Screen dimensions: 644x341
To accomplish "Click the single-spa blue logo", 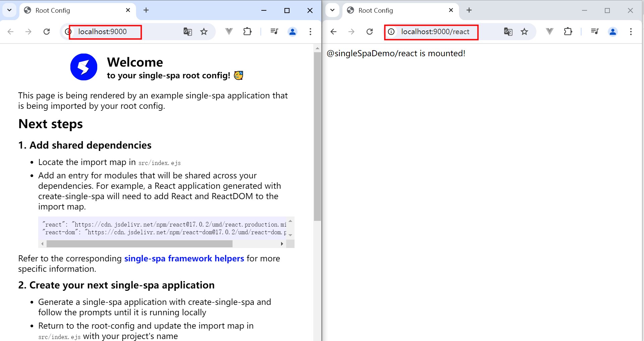I will tap(84, 67).
